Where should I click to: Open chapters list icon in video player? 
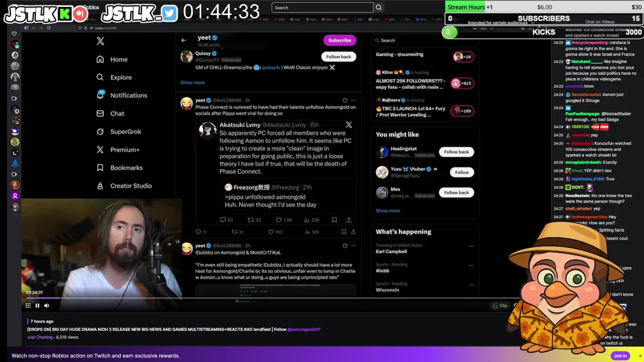tap(28, 306)
